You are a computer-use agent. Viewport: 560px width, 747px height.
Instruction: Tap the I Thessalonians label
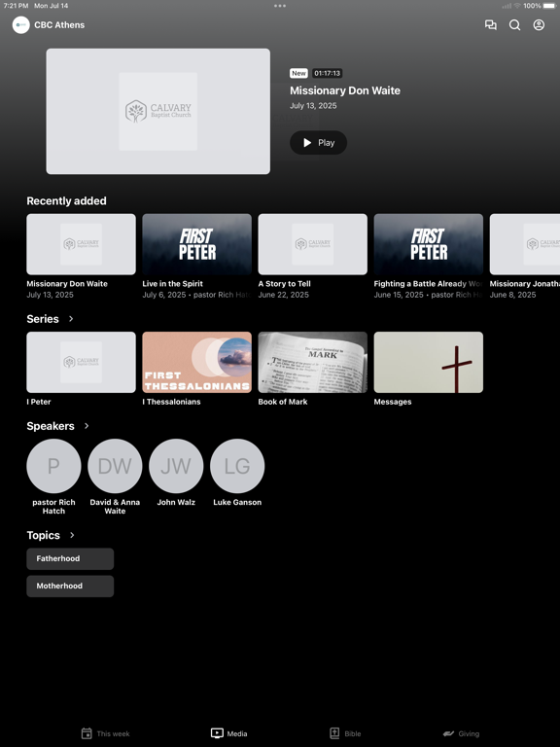click(x=171, y=402)
